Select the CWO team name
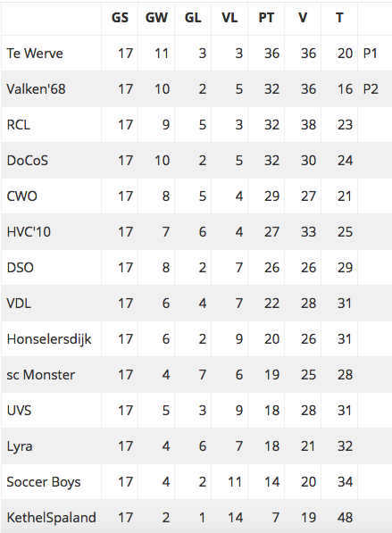Viewport: 392px width, 533px height. coord(21,196)
